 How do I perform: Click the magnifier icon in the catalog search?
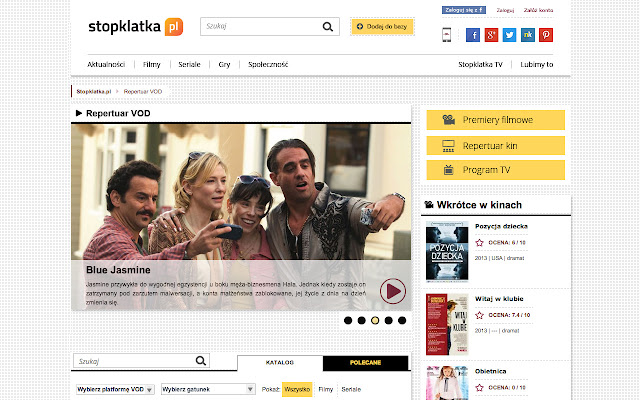[200, 361]
